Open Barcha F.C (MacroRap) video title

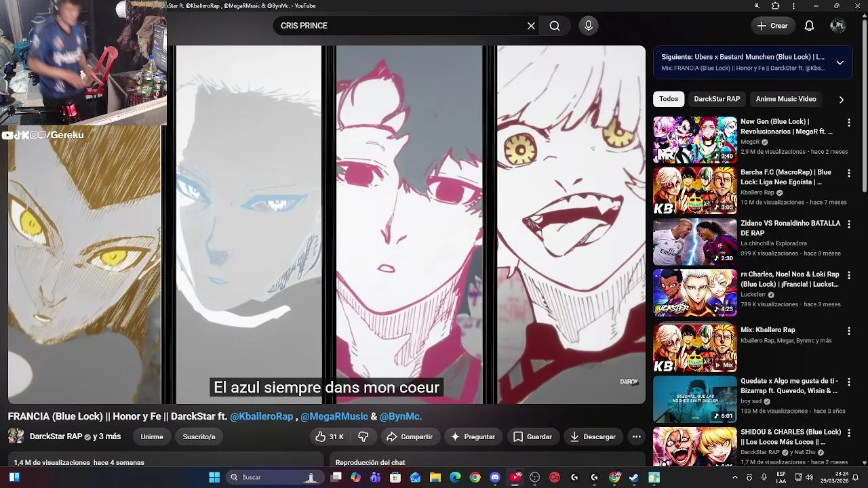(786, 177)
